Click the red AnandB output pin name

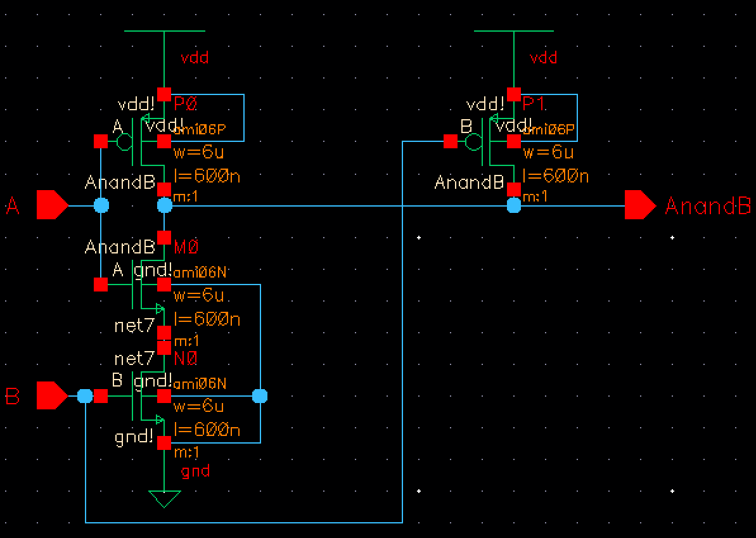[708, 206]
